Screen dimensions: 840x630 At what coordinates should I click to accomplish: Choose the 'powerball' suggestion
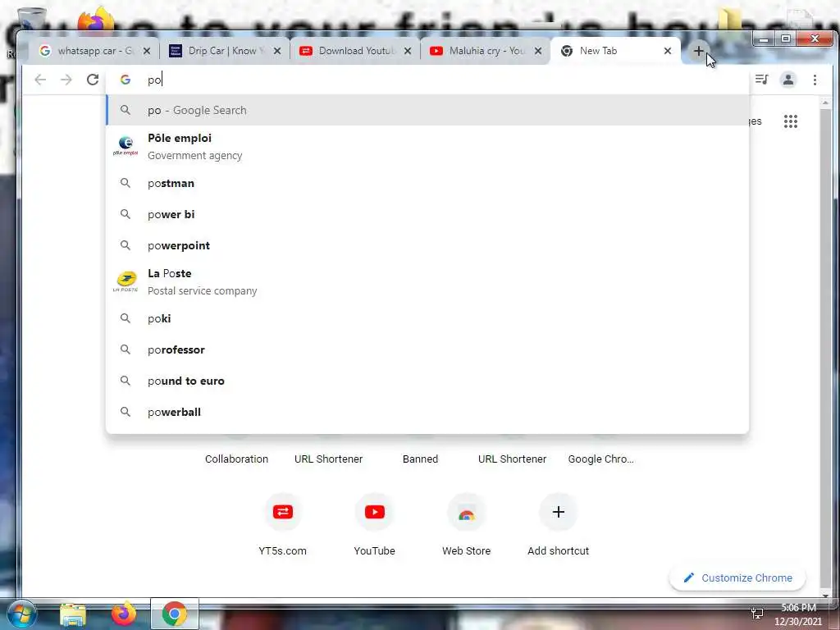coord(427,412)
